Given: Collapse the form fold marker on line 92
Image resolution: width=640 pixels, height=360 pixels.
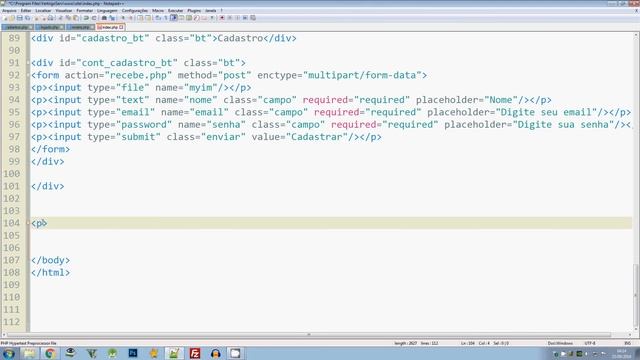Looking at the screenshot, I should coord(28,75).
